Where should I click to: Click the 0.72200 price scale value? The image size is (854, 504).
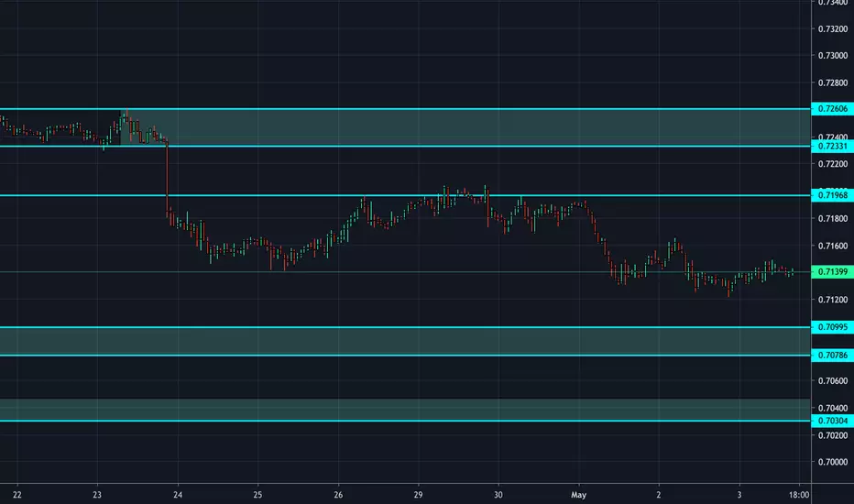[833, 164]
